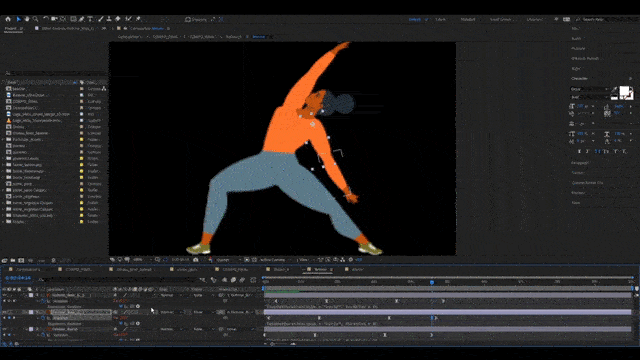Select the Pen tool
Viewport: 640px width, 360px height.
point(82,19)
